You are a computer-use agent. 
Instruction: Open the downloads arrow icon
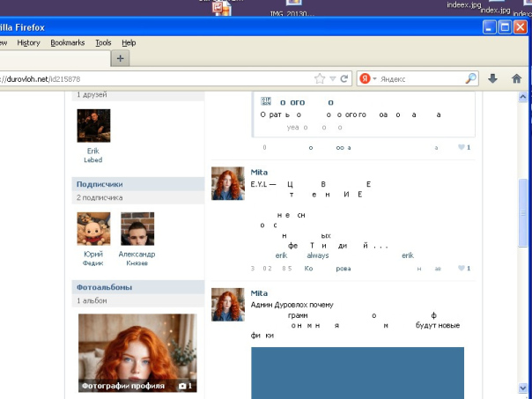[x=492, y=78]
